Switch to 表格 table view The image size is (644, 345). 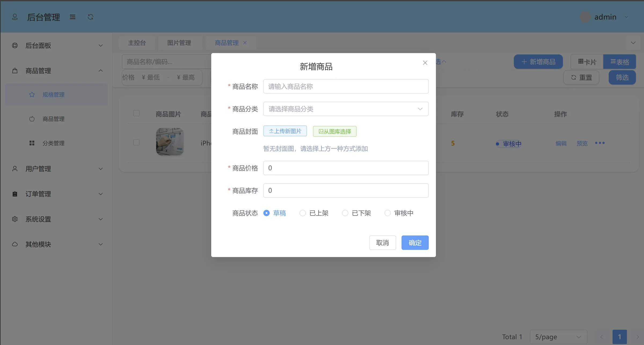pos(620,62)
